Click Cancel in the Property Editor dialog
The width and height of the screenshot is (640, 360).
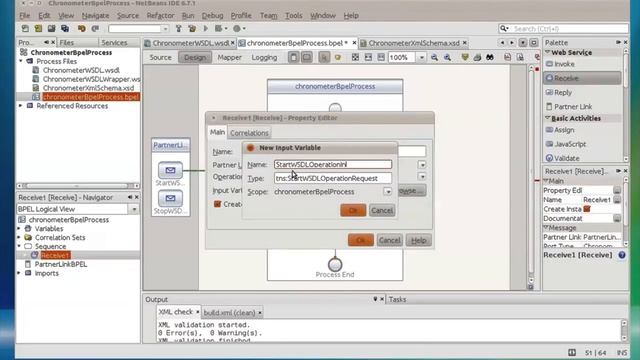click(390, 240)
